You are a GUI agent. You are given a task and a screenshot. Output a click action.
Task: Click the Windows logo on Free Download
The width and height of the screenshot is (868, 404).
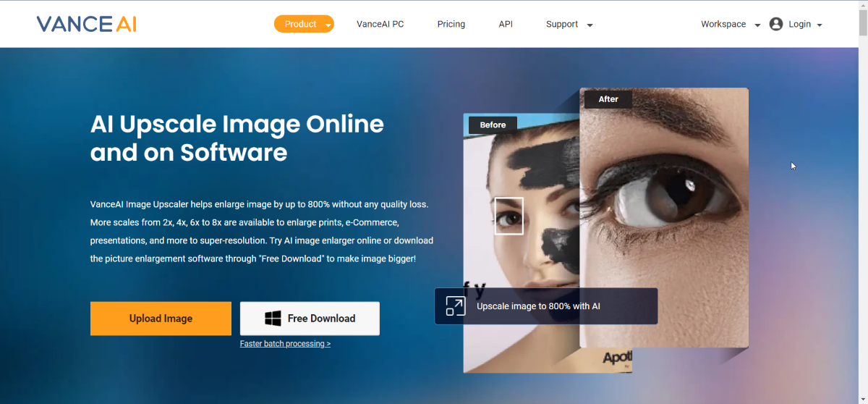coord(273,319)
